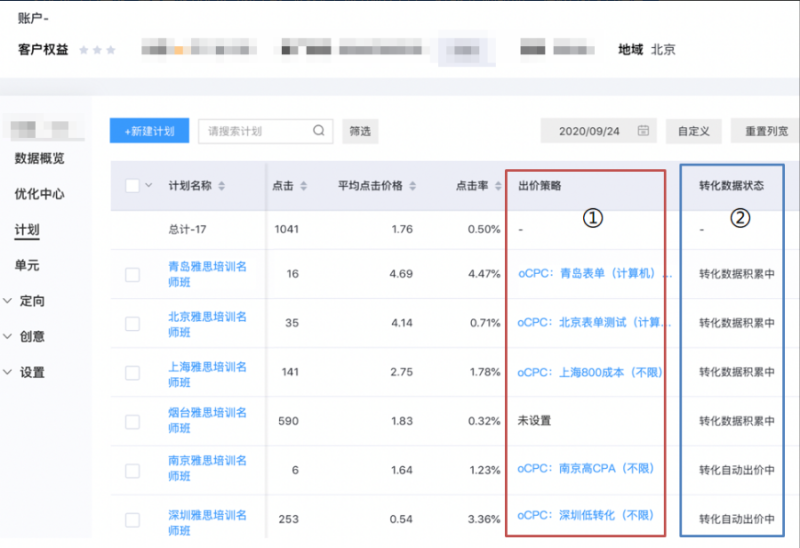Sort by 点击 column arrows

pyautogui.click(x=304, y=186)
